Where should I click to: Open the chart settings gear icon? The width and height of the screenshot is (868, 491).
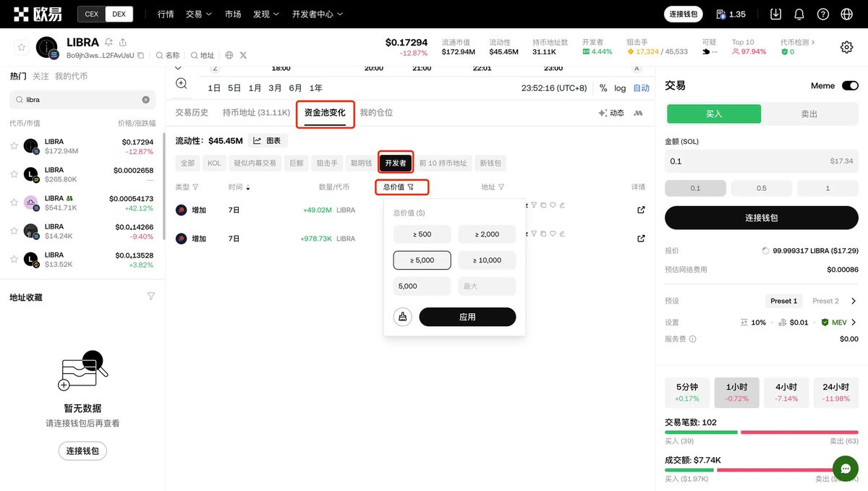click(x=846, y=47)
